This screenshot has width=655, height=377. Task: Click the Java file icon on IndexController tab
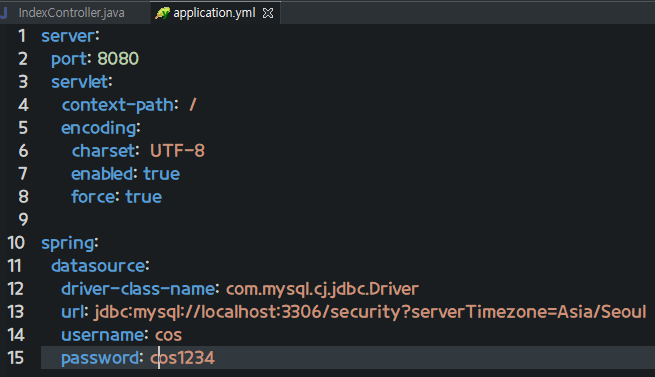[x=4, y=13]
